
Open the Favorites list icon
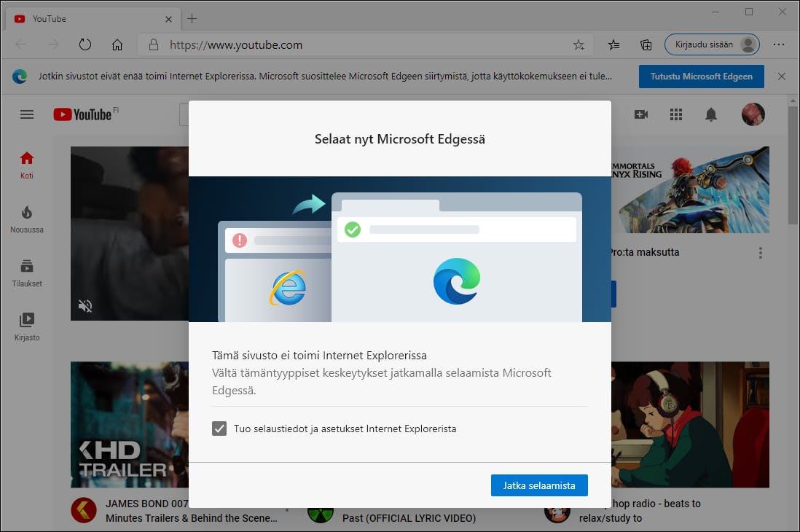[x=613, y=45]
